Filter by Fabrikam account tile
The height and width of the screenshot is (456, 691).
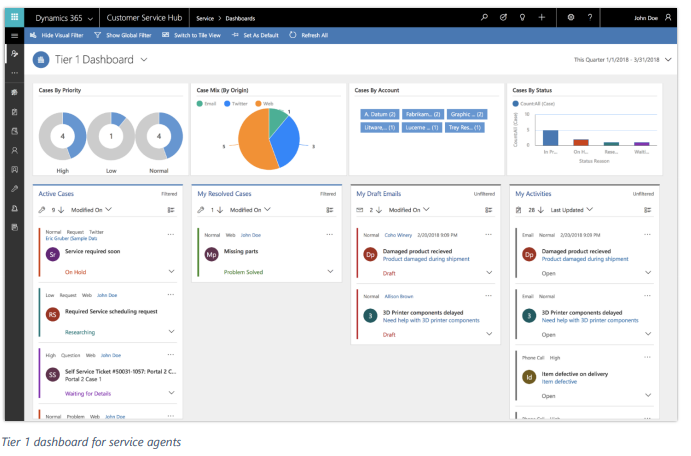[x=423, y=114]
